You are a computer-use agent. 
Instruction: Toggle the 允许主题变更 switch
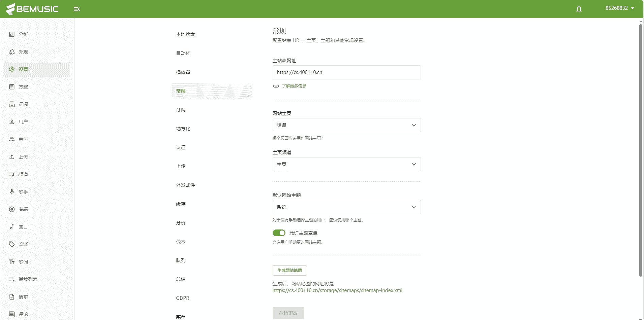pyautogui.click(x=279, y=233)
